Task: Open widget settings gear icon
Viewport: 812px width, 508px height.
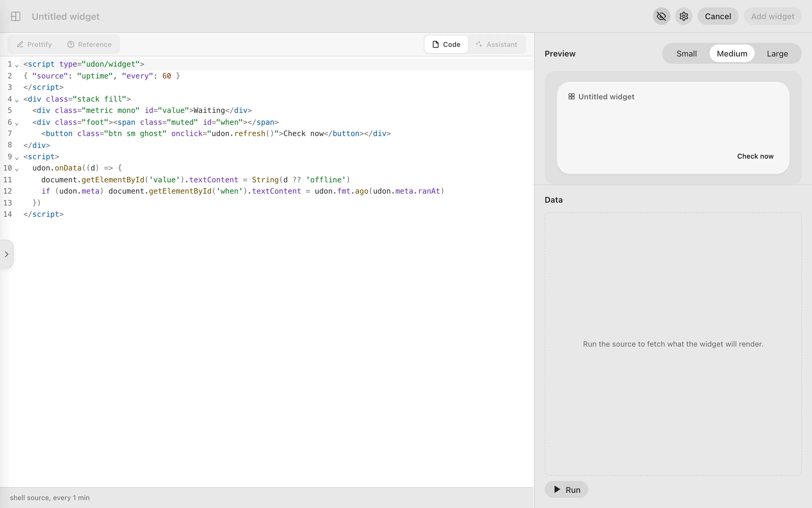Action: click(x=683, y=16)
